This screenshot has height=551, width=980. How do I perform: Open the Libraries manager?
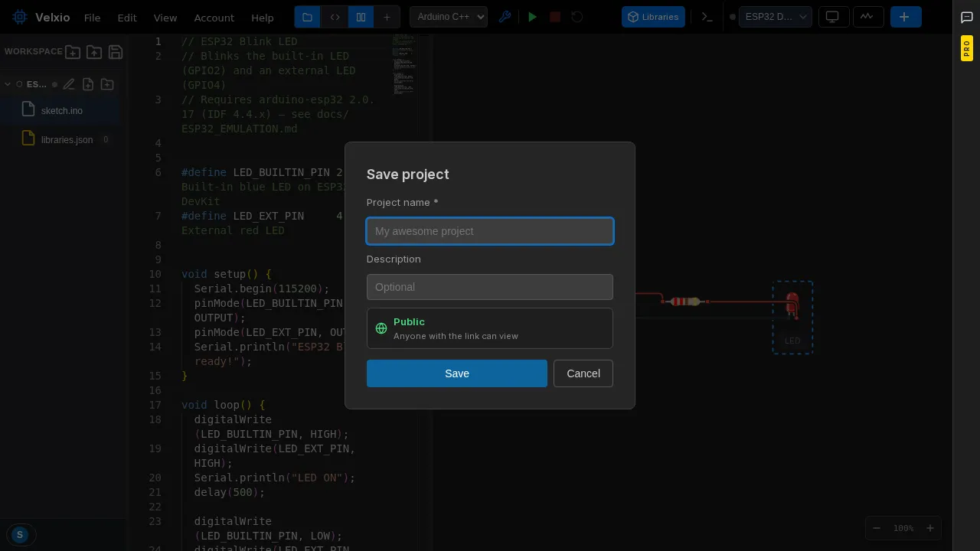coord(653,17)
